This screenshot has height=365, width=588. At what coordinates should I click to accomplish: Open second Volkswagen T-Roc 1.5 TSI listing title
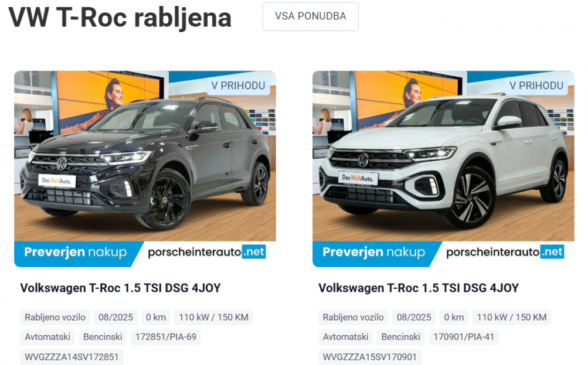[419, 288]
